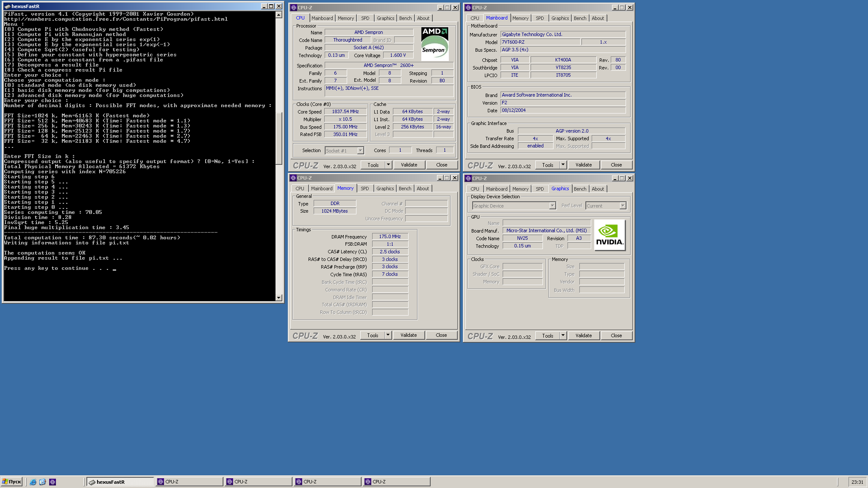Open SPD tab in CPU-Z Memory window
The width and height of the screenshot is (868, 488).
365,189
